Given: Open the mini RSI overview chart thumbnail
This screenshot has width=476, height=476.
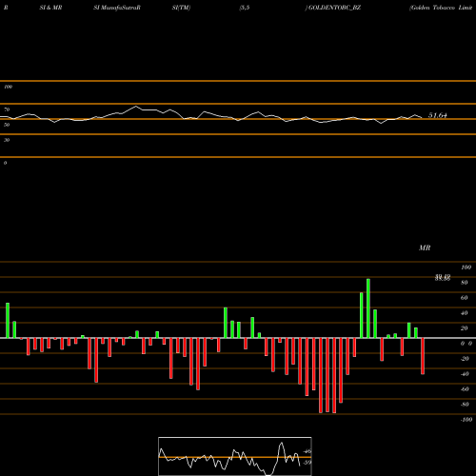Looking at the screenshot, I should click(235, 456).
